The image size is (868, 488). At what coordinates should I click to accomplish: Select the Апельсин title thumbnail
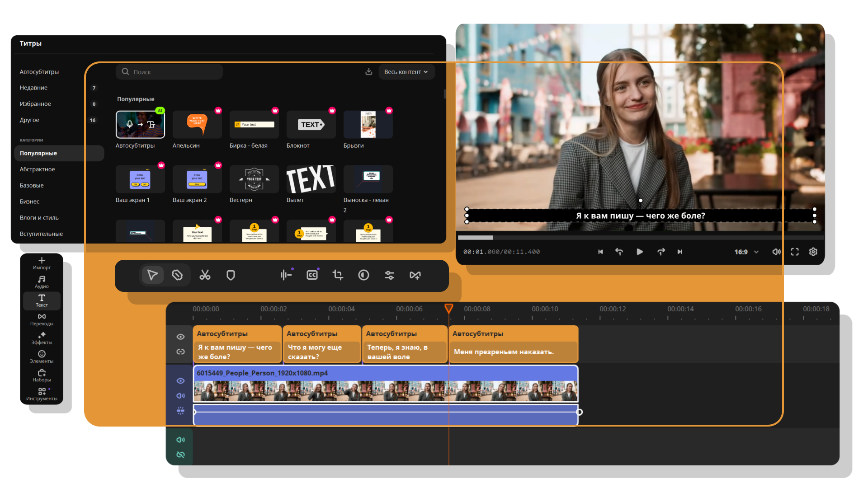coord(197,125)
